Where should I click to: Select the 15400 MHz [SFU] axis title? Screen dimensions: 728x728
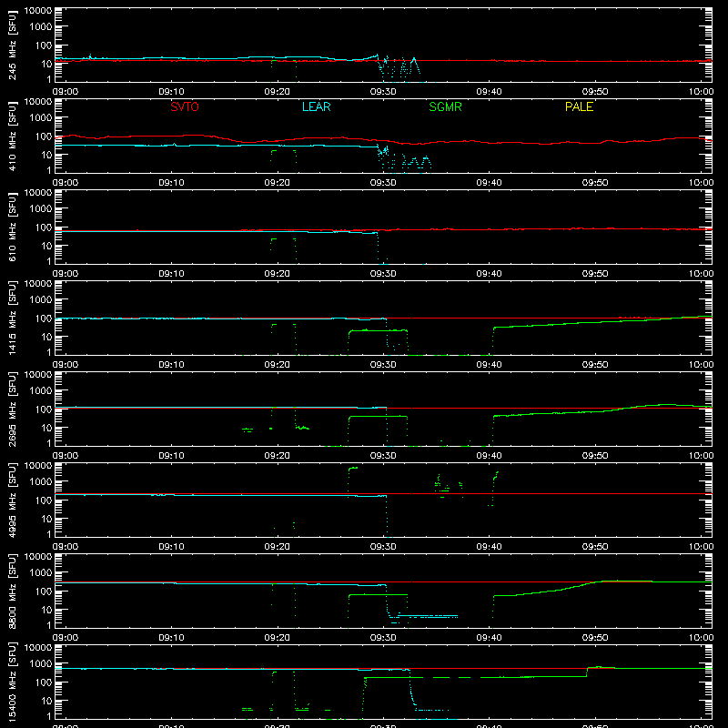(13, 682)
